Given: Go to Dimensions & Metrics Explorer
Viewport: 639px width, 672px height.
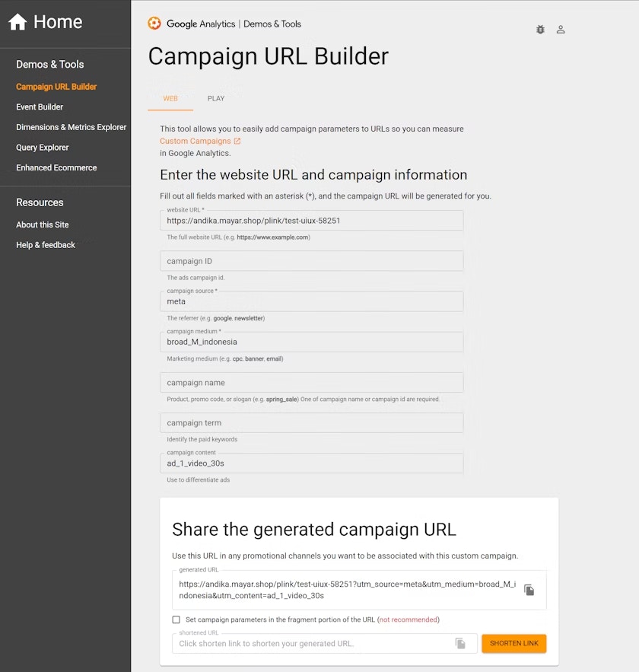Looking at the screenshot, I should click(71, 127).
